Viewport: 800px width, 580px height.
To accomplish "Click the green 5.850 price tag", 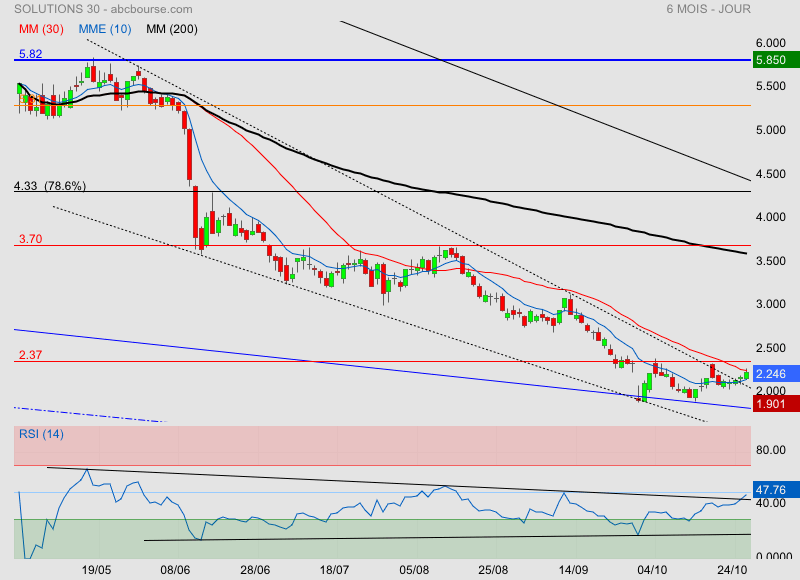I will click(x=776, y=60).
